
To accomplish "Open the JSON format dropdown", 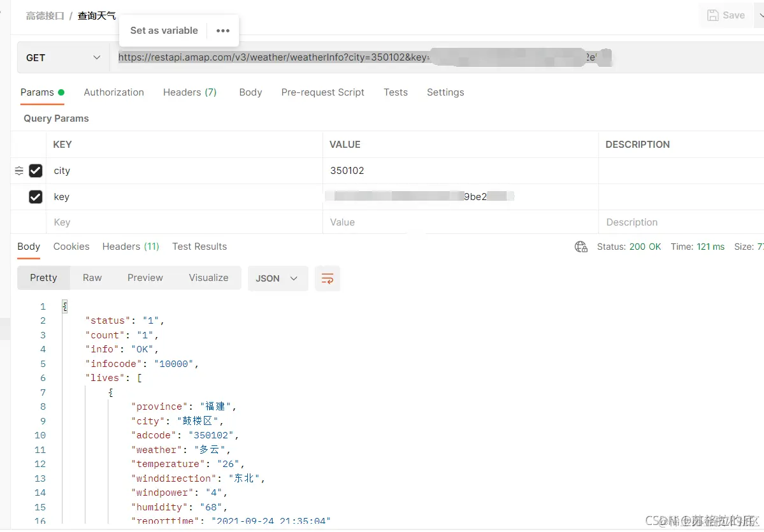I will 277,278.
